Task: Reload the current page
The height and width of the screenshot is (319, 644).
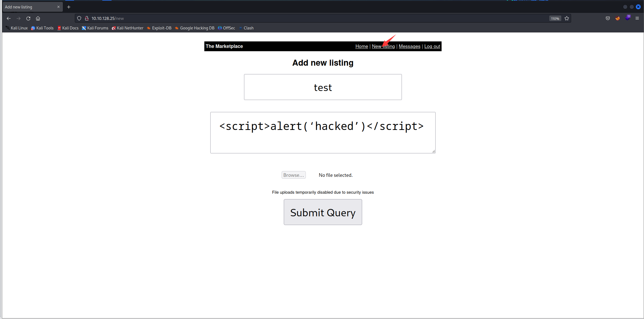Action: tap(28, 19)
